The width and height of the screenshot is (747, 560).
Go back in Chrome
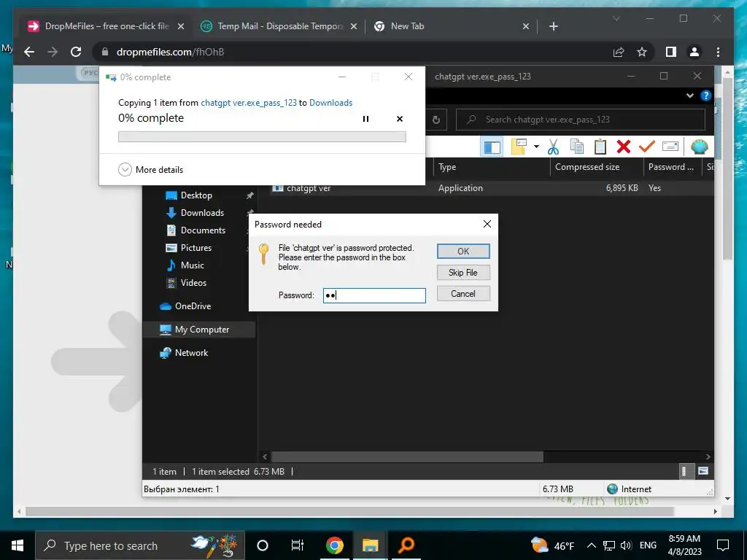click(29, 52)
